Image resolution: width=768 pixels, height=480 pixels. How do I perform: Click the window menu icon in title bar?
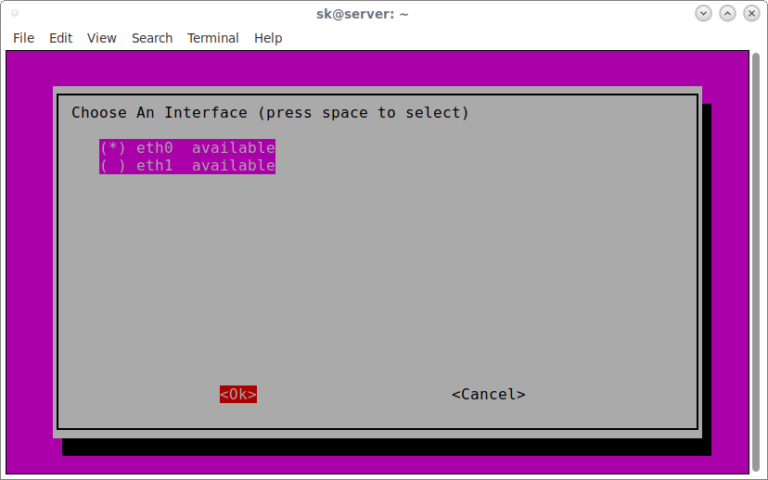[14, 13]
